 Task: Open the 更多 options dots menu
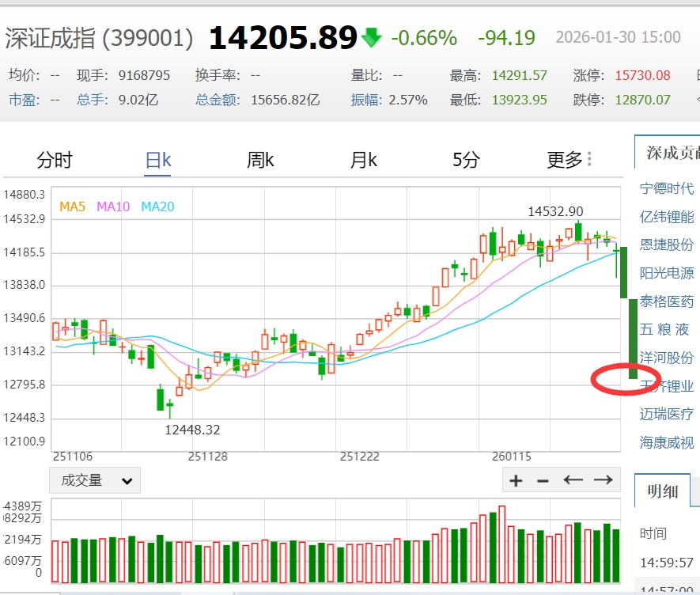pyautogui.click(x=589, y=159)
